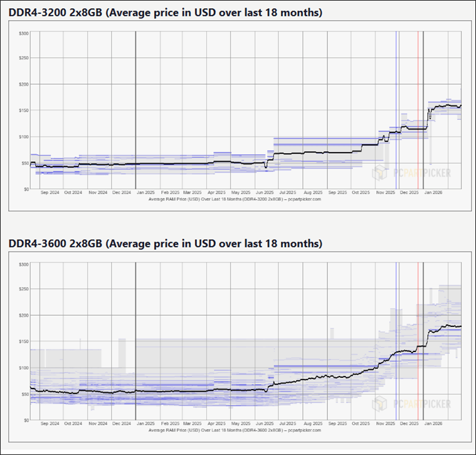
Task: Click Sep 2025 label on DDR4-3200 chart
Action: pyautogui.click(x=337, y=193)
